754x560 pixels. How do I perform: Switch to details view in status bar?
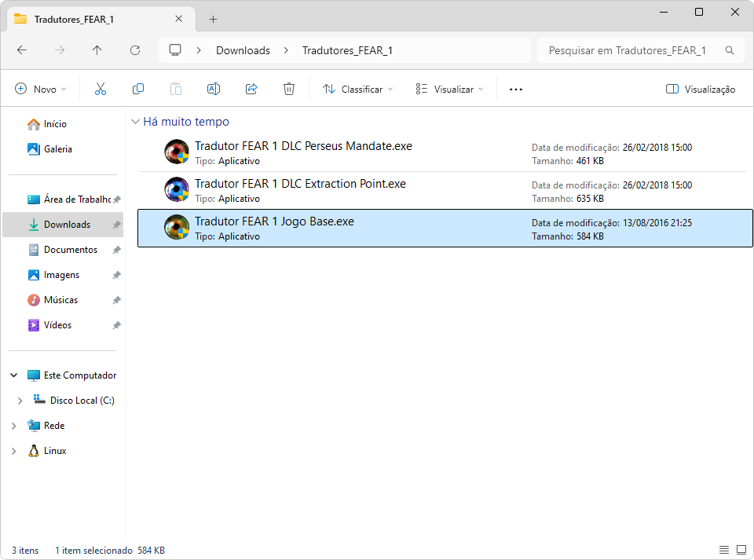coord(723,550)
